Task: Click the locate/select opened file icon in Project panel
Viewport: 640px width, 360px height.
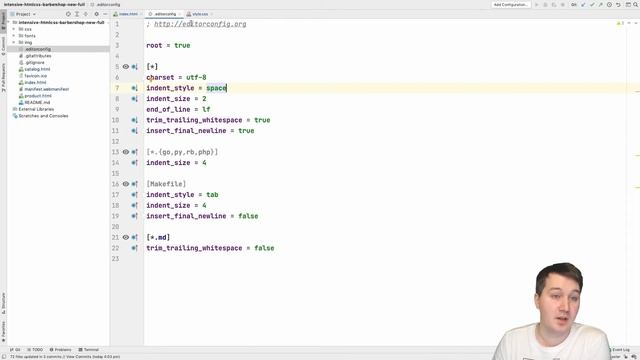Action: 68,14
